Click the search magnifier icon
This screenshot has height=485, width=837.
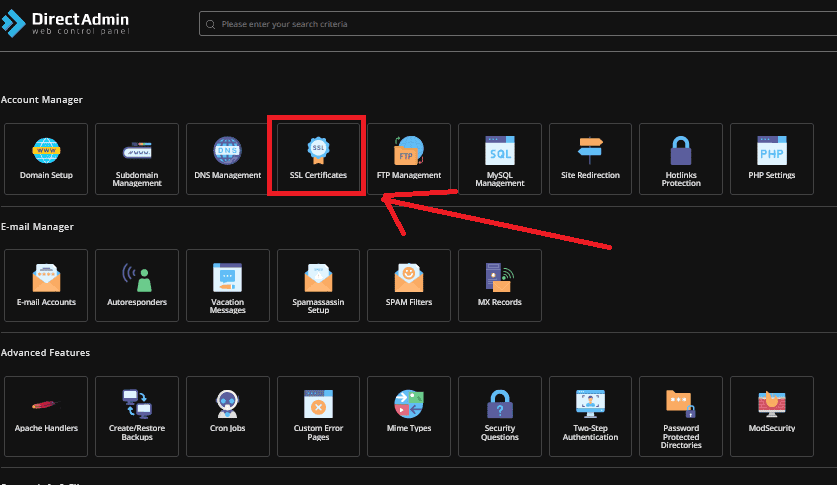210,25
